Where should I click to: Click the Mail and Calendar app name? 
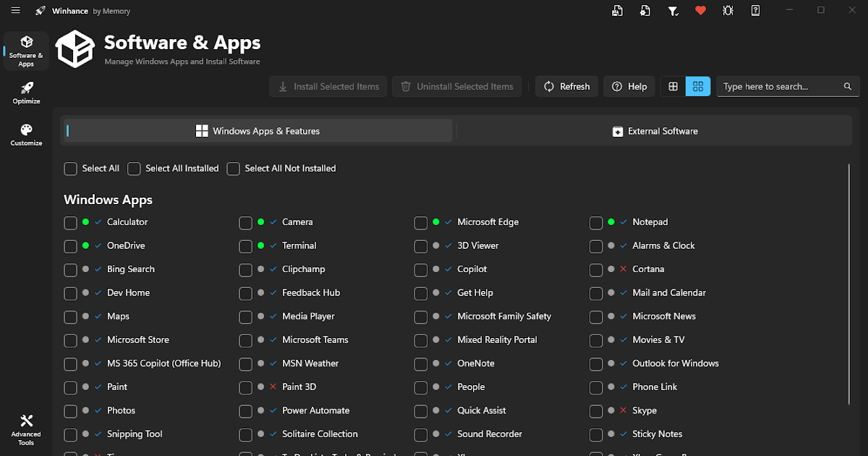tap(669, 292)
